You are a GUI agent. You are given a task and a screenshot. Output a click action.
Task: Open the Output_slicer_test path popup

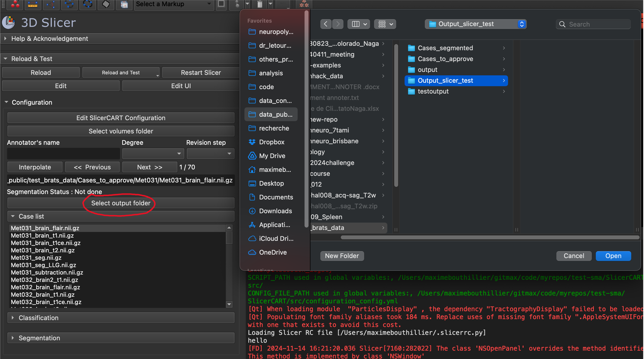tap(475, 24)
